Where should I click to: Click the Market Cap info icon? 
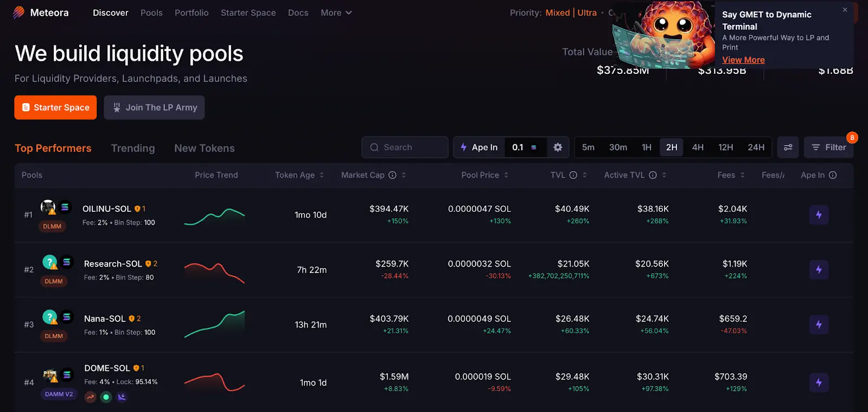[392, 175]
